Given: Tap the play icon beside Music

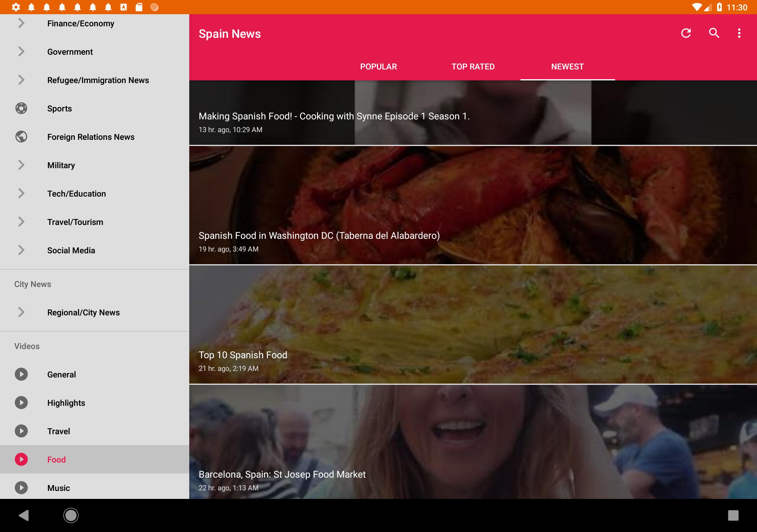Looking at the screenshot, I should (21, 487).
